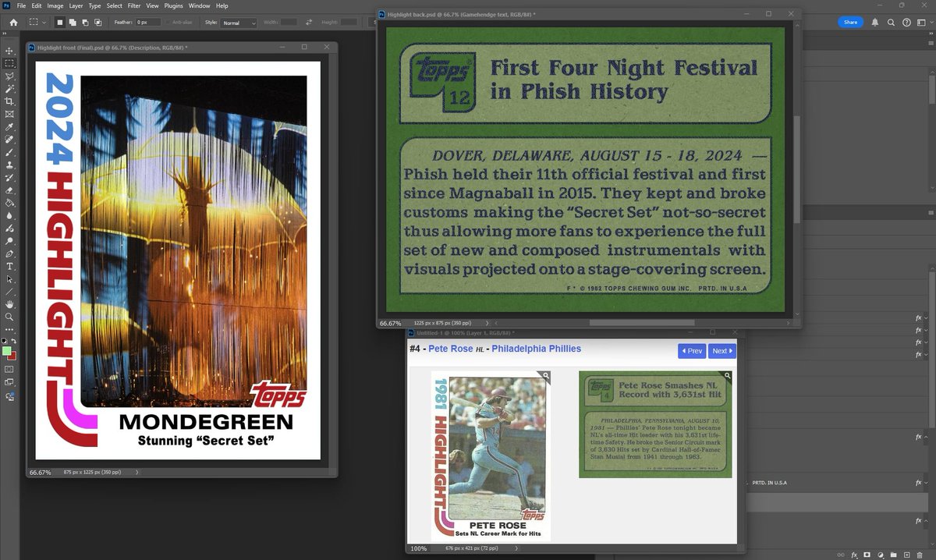This screenshot has height=560, width=936.
Task: Select the Type tool
Action: (9, 266)
